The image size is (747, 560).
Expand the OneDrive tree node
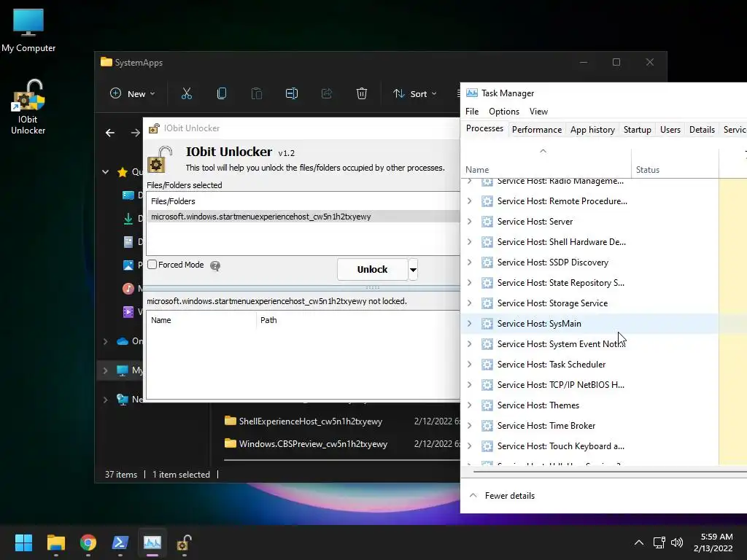coord(105,341)
